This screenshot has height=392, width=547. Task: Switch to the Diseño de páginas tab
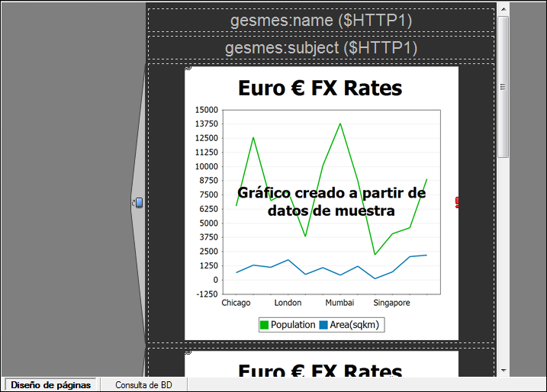[50, 385]
